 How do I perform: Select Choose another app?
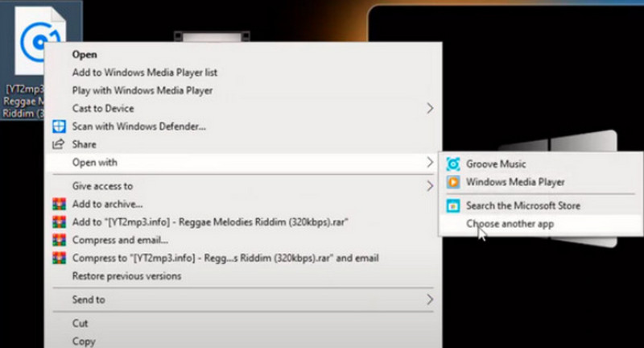541,224
